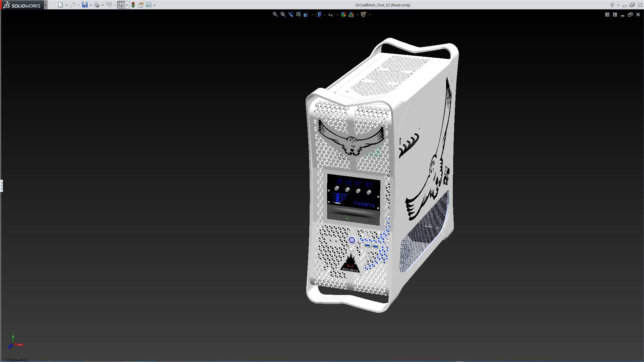Toggle the Select cursor tool

click(121, 5)
